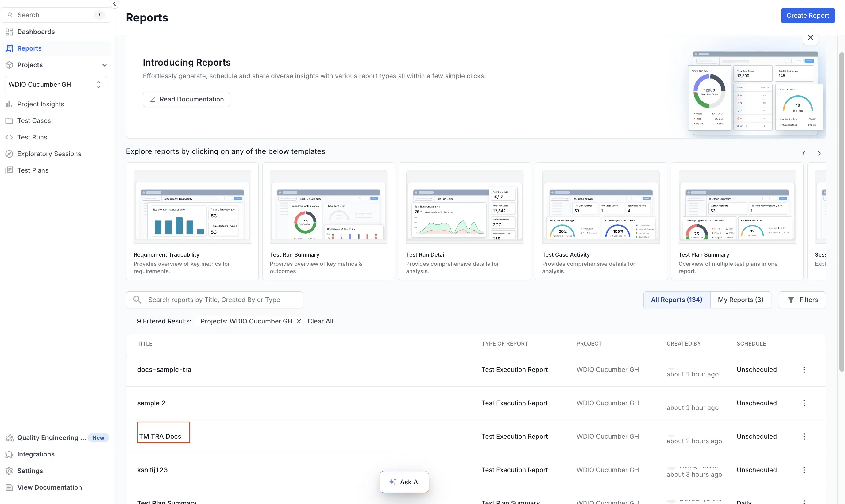
Task: Show next templates with right arrow
Action: pyautogui.click(x=819, y=154)
